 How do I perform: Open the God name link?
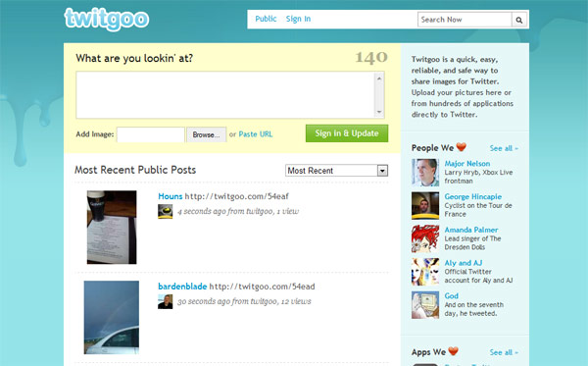tap(451, 295)
